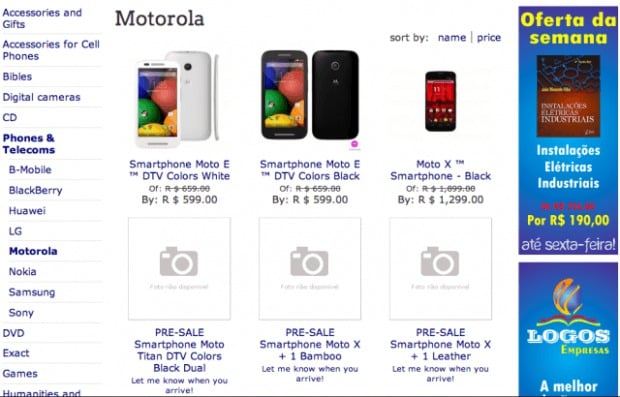The height and width of the screenshot is (397, 620).
Task: Open the Moto X black phone image
Action: (x=440, y=101)
